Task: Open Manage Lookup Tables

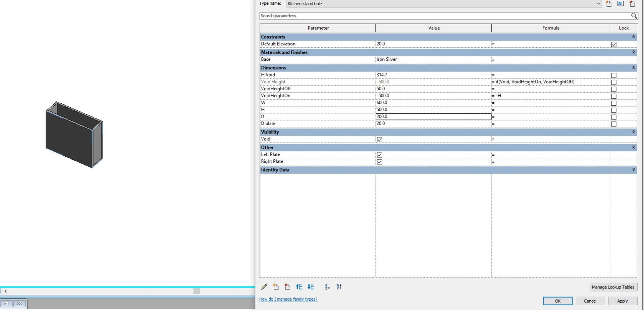Action: click(613, 287)
